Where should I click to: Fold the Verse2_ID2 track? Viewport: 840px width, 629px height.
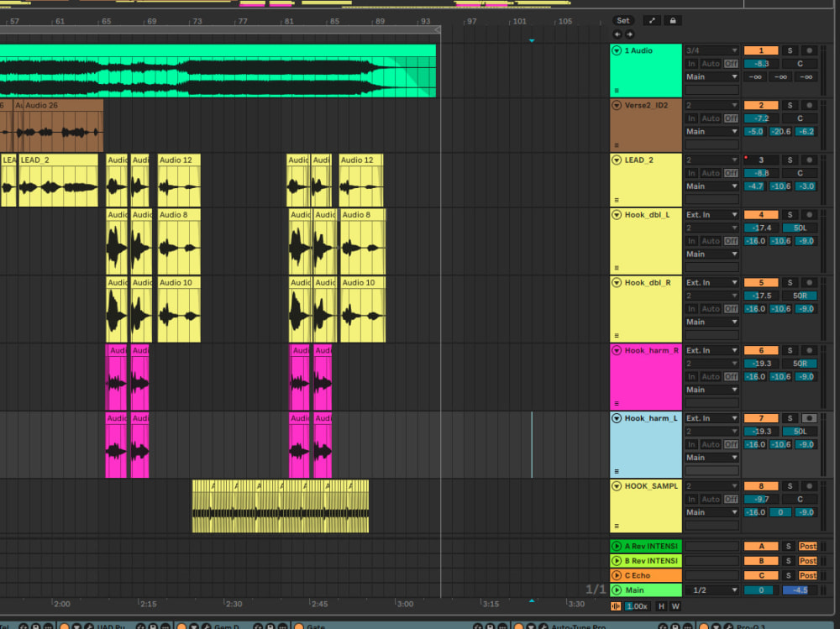point(617,105)
